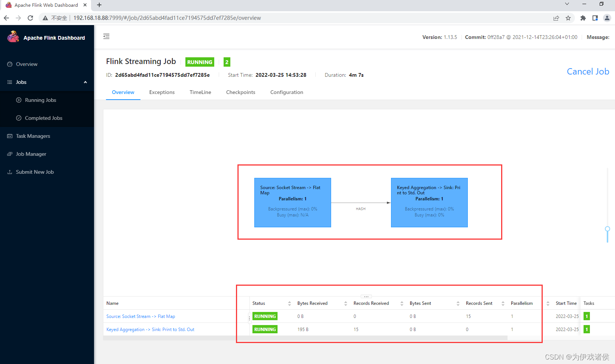Screen dimensions: 615x364
Task: Click the horizontal table scrollbar
Action: coord(305,338)
